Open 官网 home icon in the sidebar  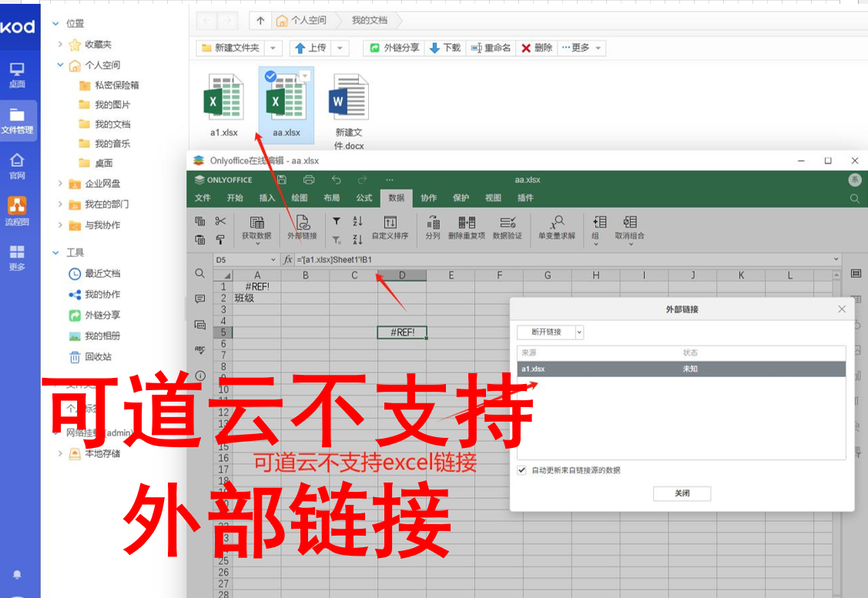pos(17,166)
